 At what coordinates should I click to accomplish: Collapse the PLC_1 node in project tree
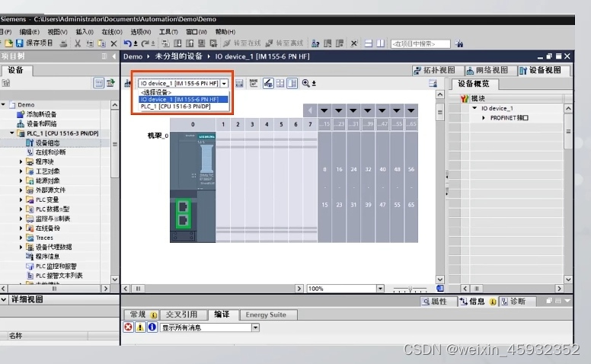tap(12, 133)
